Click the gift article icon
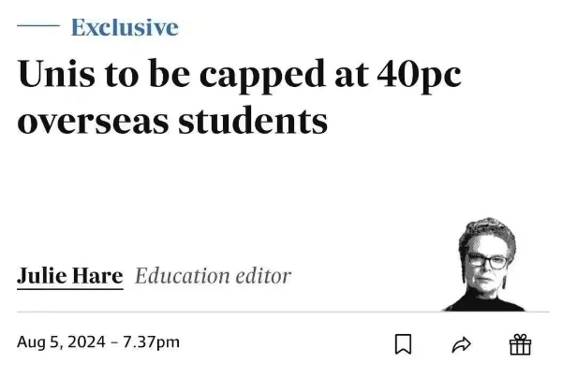The image size is (562, 392). (x=520, y=345)
